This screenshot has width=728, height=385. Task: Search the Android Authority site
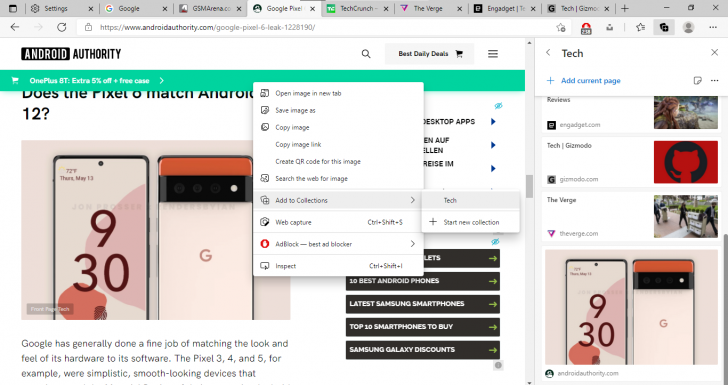[x=366, y=54]
